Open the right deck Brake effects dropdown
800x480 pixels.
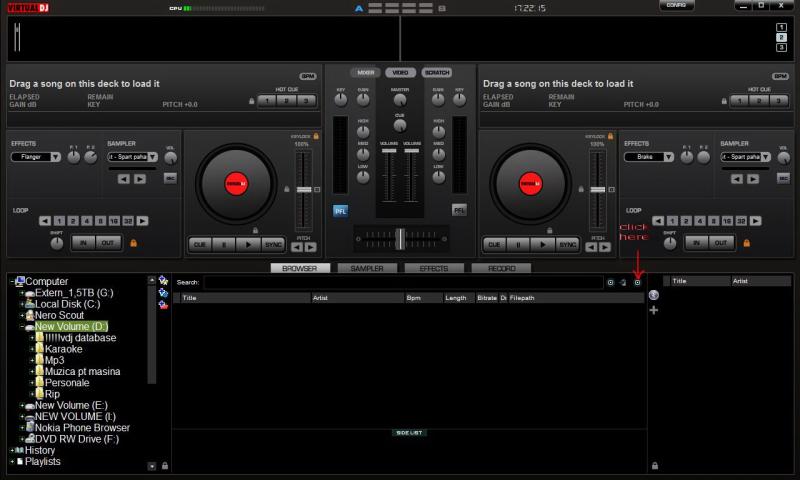(x=650, y=157)
